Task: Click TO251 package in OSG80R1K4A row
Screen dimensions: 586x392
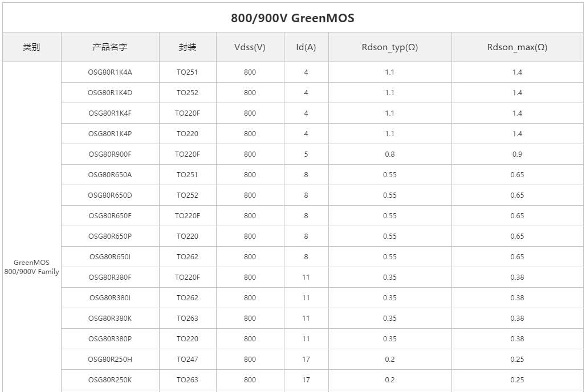Action: pos(187,72)
